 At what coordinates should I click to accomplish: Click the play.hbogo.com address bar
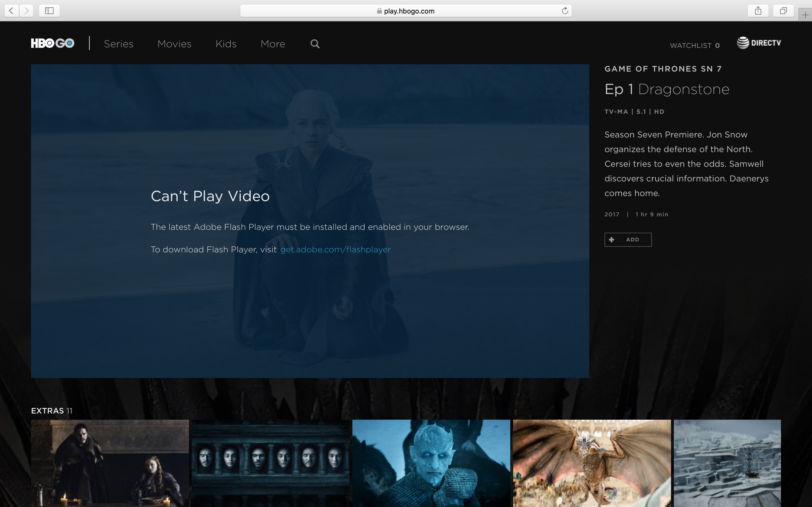pyautogui.click(x=405, y=11)
